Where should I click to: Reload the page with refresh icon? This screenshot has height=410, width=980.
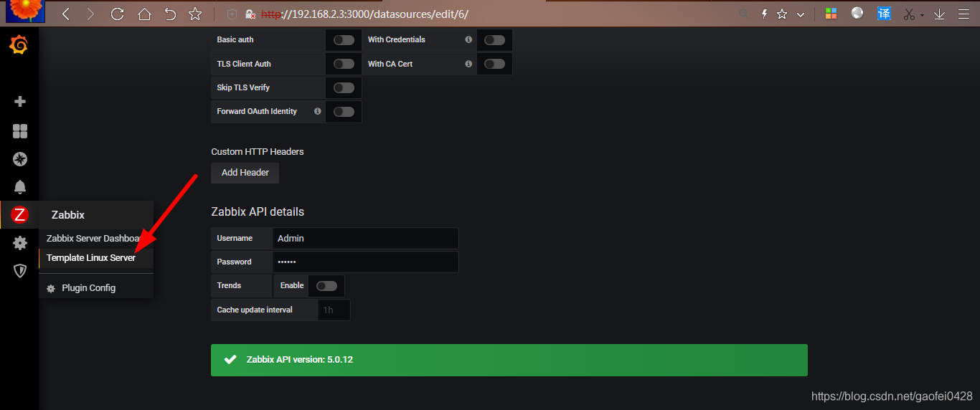[117, 14]
